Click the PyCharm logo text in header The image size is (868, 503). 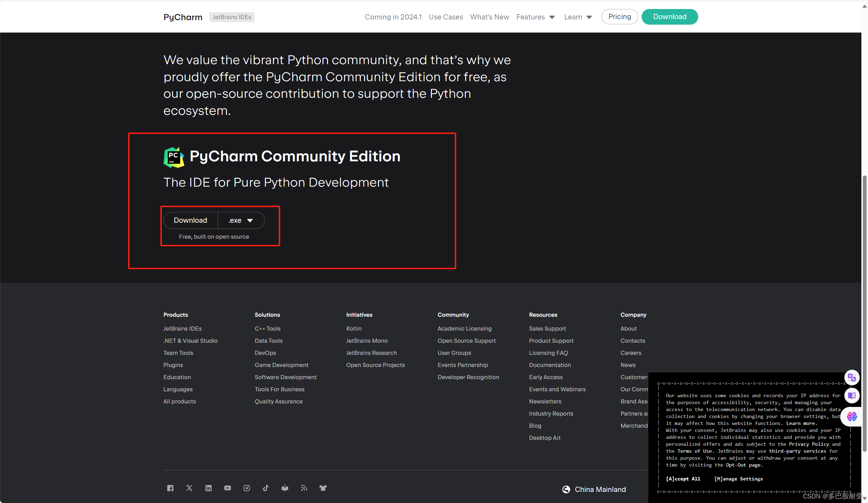[183, 17]
